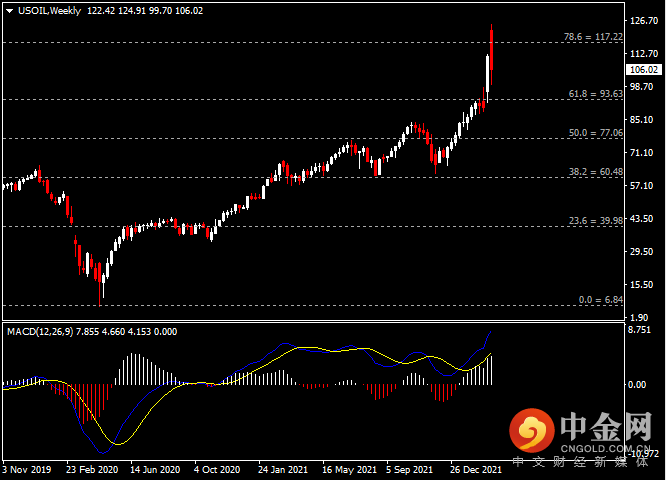666x480 pixels.
Task: Click the MACD scale value 8.751
Action: pyautogui.click(x=640, y=330)
